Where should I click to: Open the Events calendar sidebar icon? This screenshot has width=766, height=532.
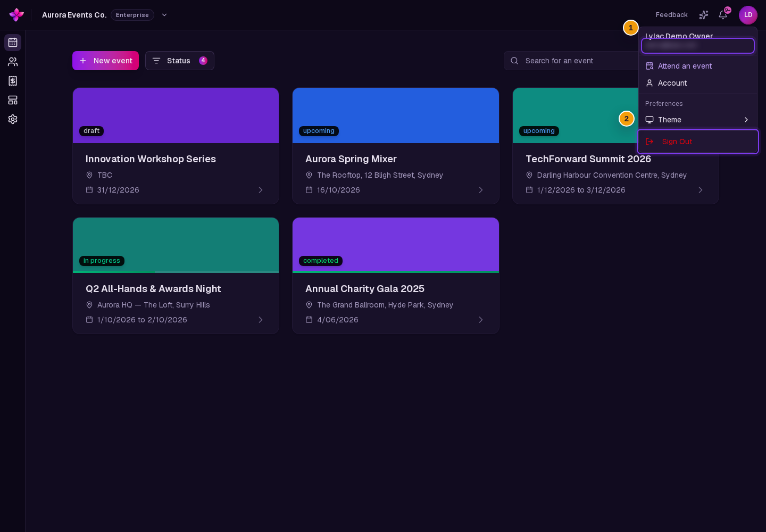13,43
